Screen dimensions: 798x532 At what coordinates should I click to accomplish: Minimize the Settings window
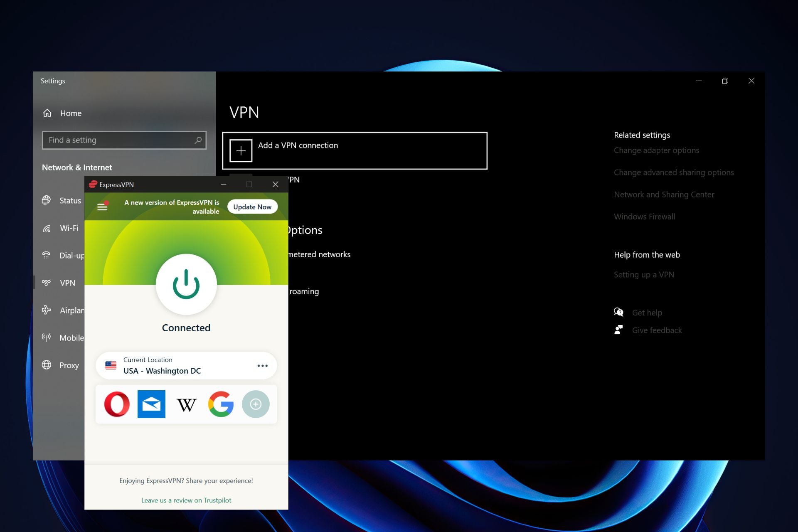(699, 81)
